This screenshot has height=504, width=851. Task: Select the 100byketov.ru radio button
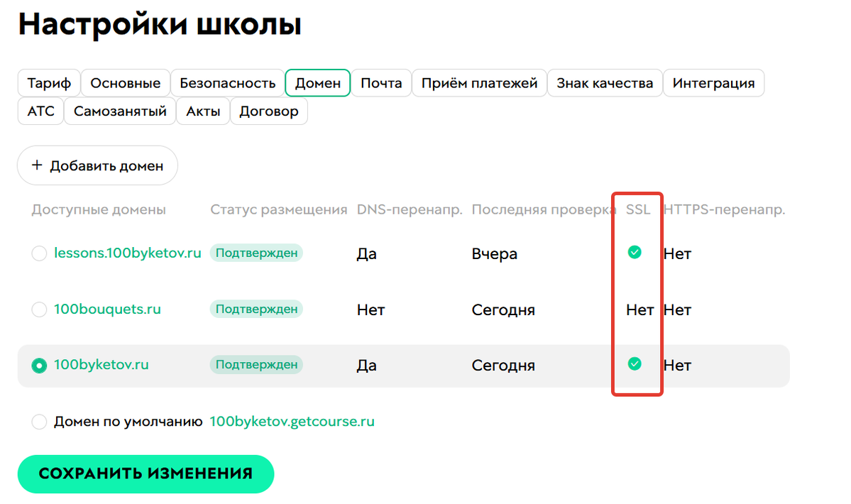(39, 365)
